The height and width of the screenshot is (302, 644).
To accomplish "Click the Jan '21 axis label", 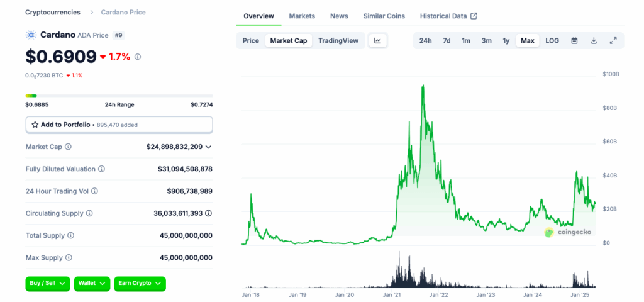I will pyautogui.click(x=392, y=295).
